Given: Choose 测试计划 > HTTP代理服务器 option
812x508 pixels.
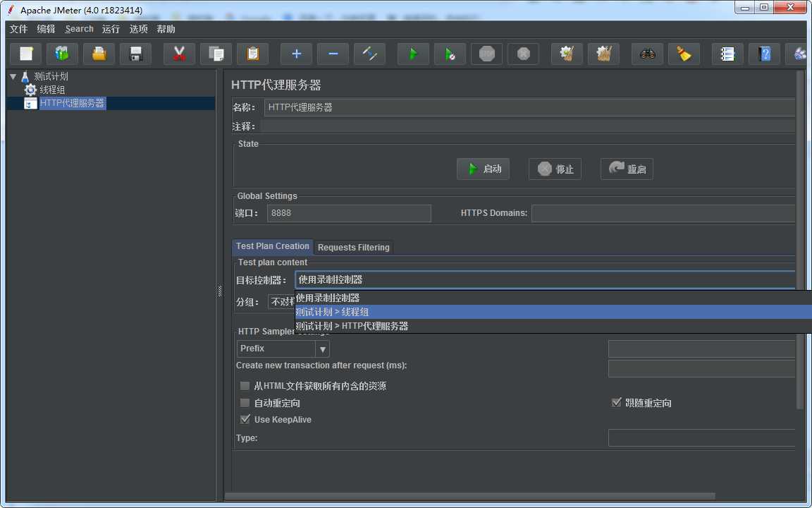Looking at the screenshot, I should pyautogui.click(x=553, y=326).
